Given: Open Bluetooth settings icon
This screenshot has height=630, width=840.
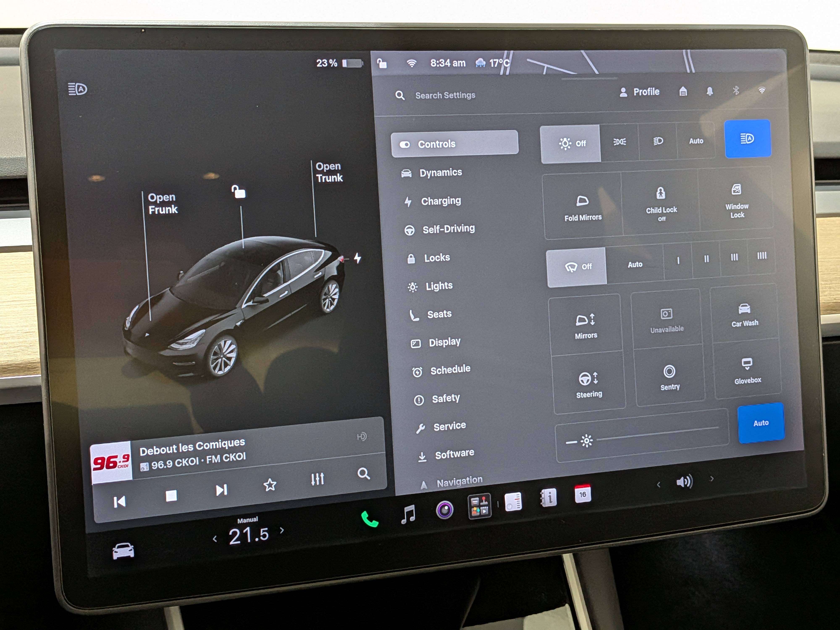Looking at the screenshot, I should click(736, 90).
